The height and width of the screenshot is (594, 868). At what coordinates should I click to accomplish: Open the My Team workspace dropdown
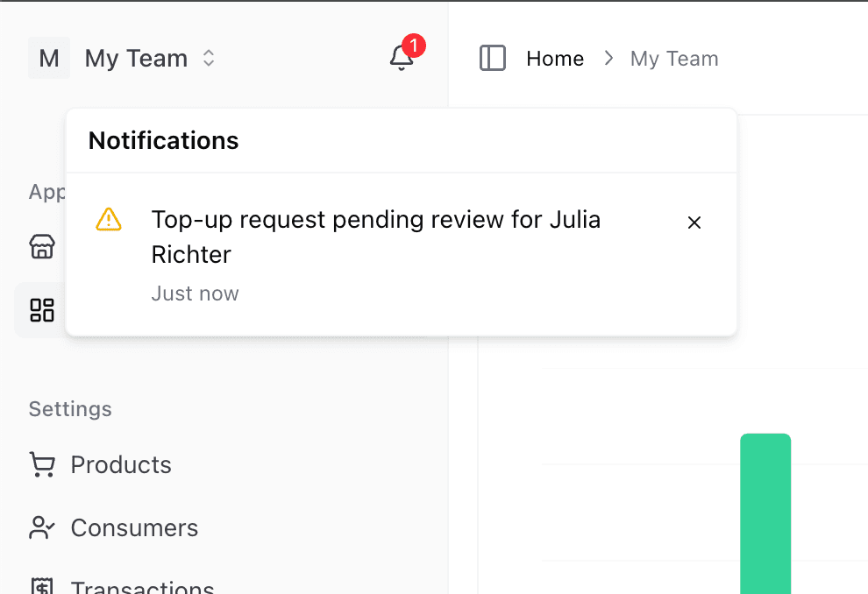click(x=136, y=59)
